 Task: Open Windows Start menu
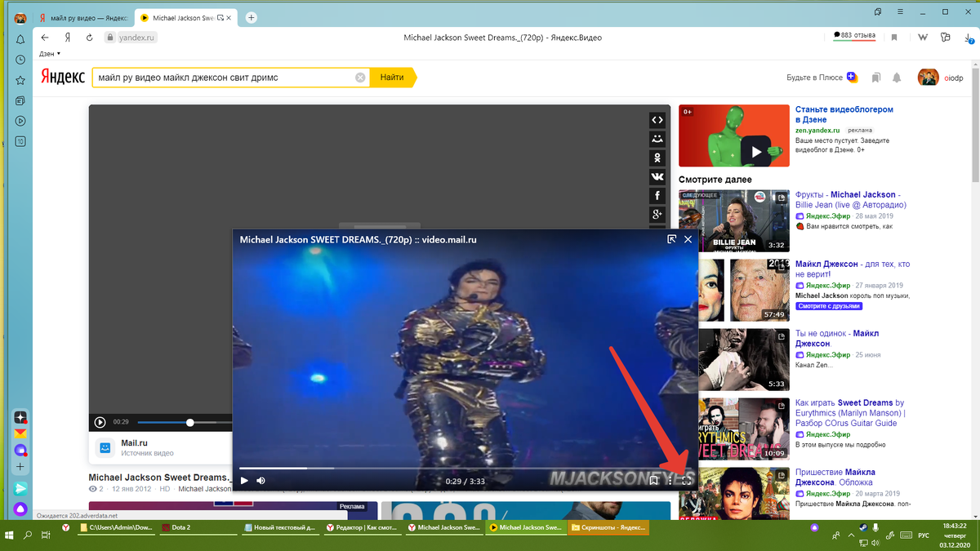9,535
